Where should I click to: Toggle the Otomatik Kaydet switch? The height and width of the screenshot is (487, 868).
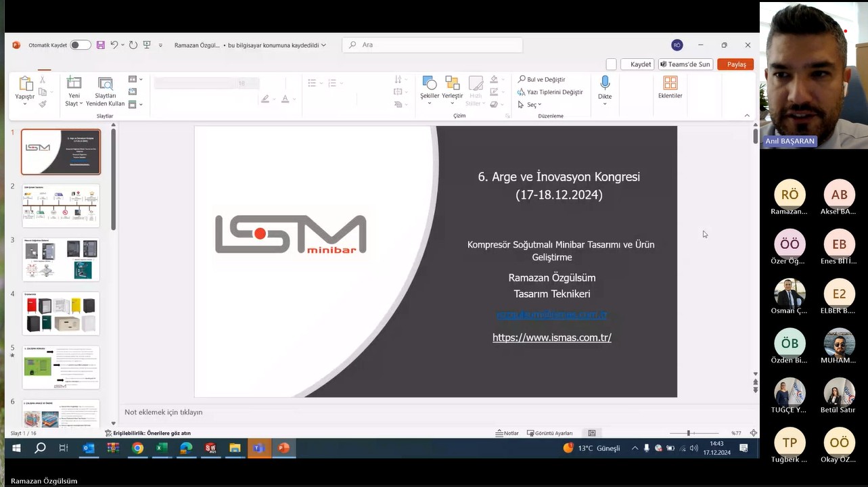[81, 45]
